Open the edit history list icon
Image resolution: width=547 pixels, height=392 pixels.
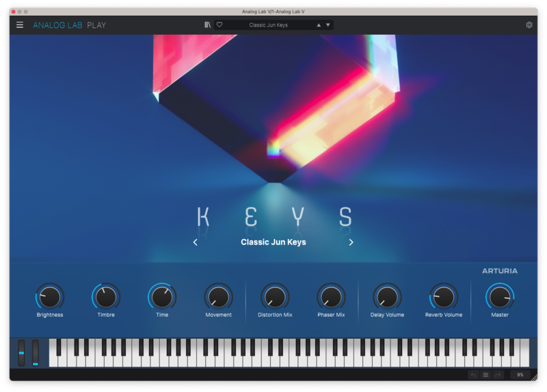pos(485,375)
